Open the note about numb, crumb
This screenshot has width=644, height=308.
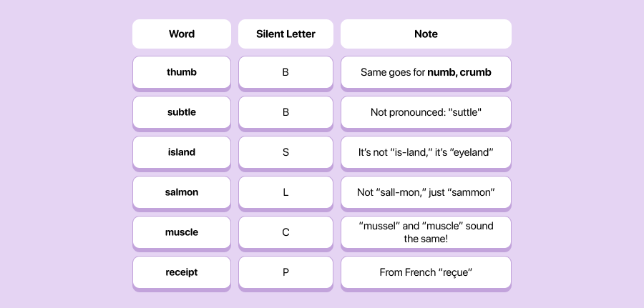pyautogui.click(x=426, y=72)
